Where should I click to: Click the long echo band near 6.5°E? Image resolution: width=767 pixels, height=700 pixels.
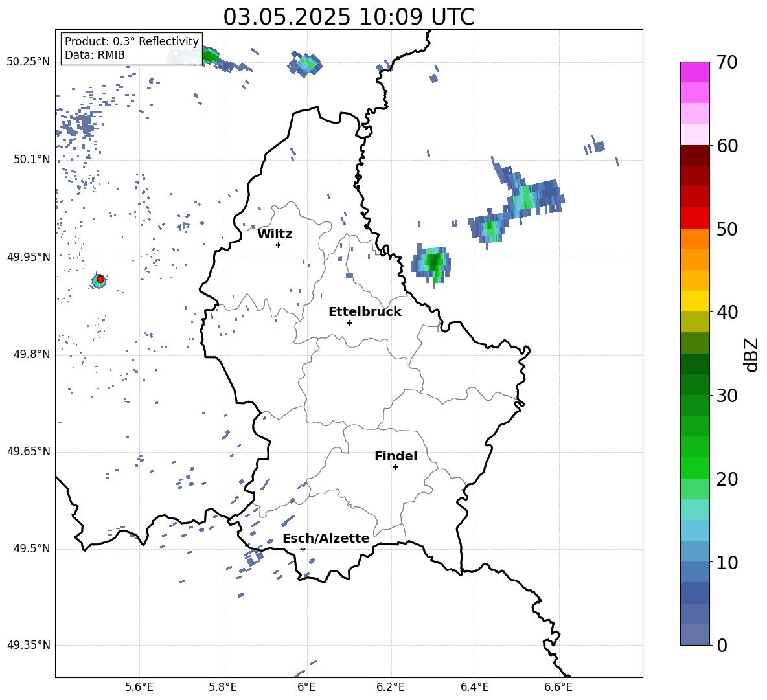(516, 203)
